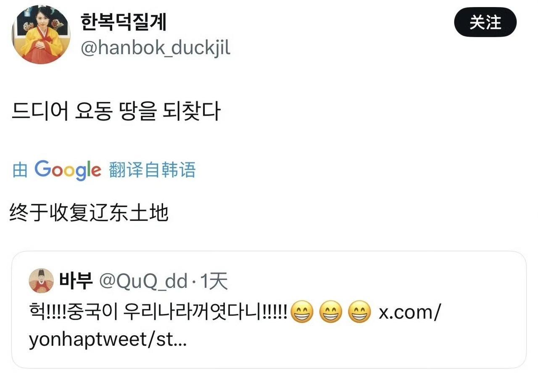Click the truncated yonhaptweet/st… link text

(x=108, y=339)
